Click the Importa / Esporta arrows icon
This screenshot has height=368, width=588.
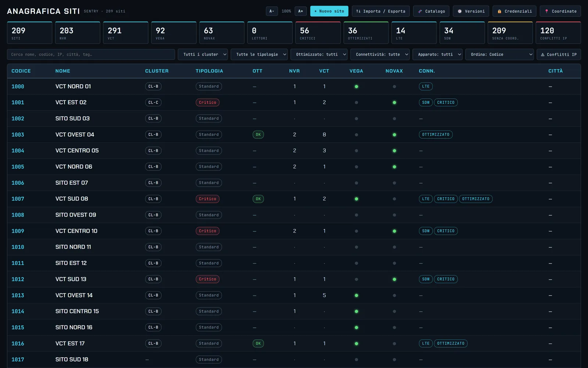tap(358, 11)
